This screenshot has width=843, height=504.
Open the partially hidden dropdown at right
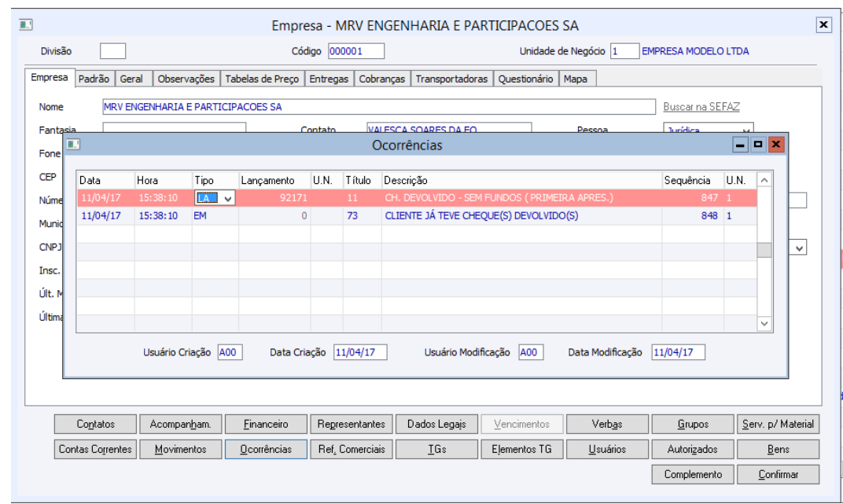click(800, 248)
